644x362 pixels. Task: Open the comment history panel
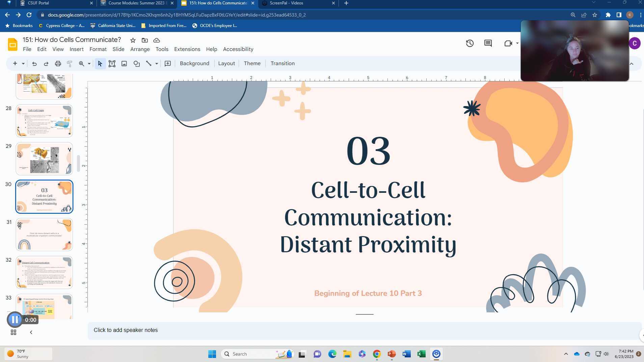click(x=488, y=43)
